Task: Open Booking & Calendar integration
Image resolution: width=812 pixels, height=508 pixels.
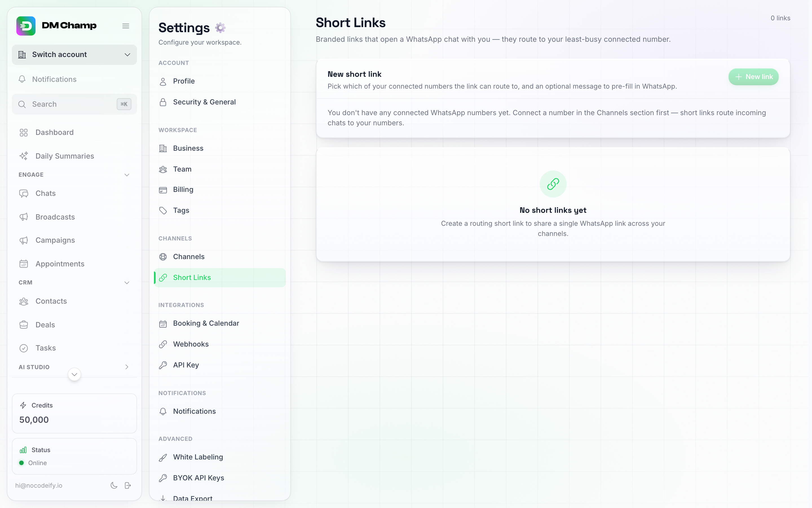Action: click(x=220, y=323)
